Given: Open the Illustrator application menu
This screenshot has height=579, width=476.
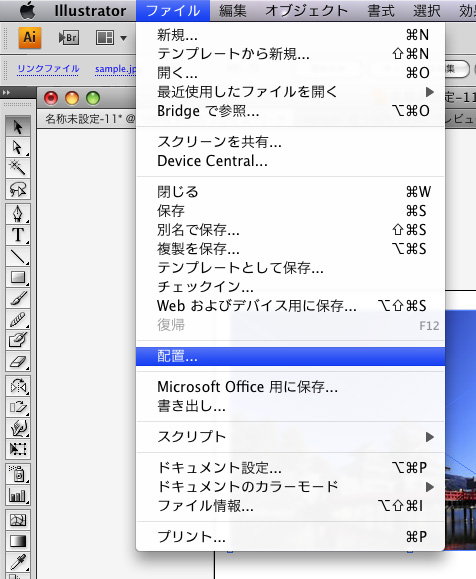Looking at the screenshot, I should click(x=90, y=11).
